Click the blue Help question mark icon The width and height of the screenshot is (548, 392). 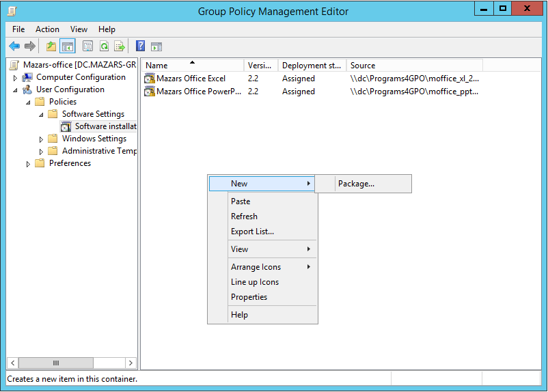click(x=141, y=46)
